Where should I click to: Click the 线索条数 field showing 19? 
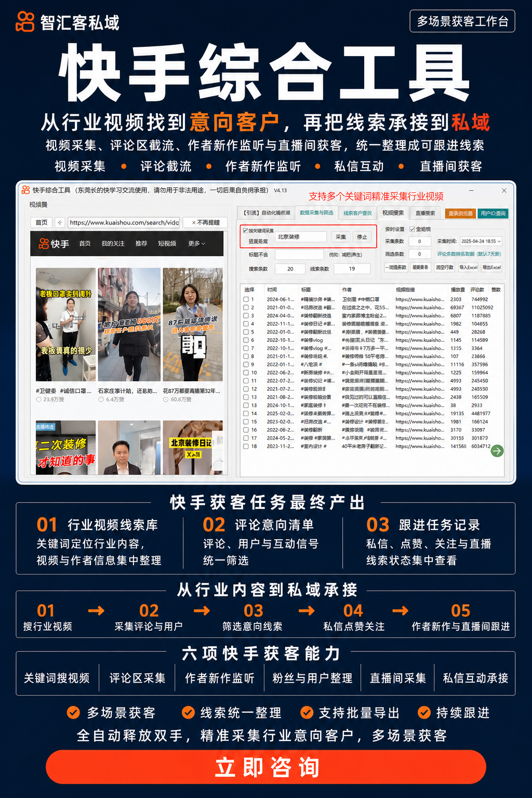pos(352,269)
